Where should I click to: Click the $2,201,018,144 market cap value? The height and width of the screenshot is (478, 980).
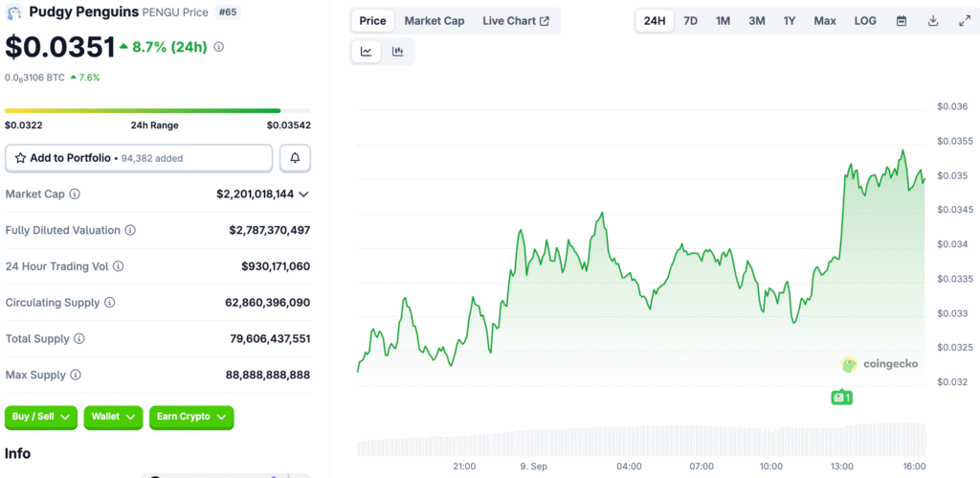(255, 193)
